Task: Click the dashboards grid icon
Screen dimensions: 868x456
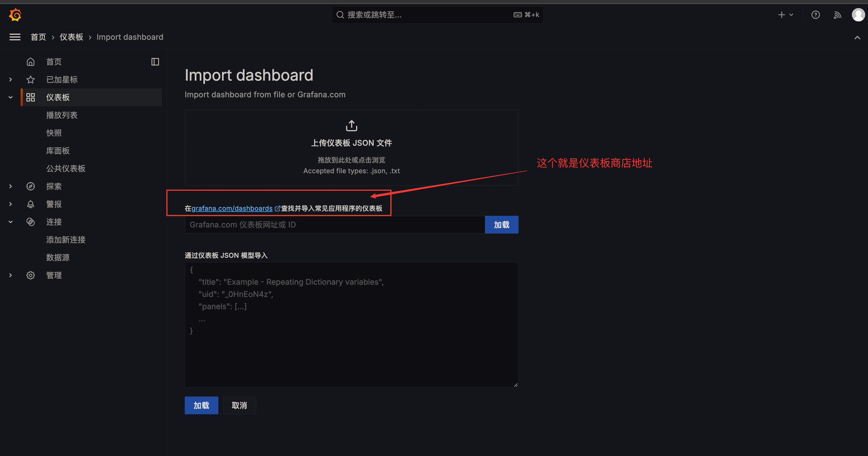Action: click(31, 97)
